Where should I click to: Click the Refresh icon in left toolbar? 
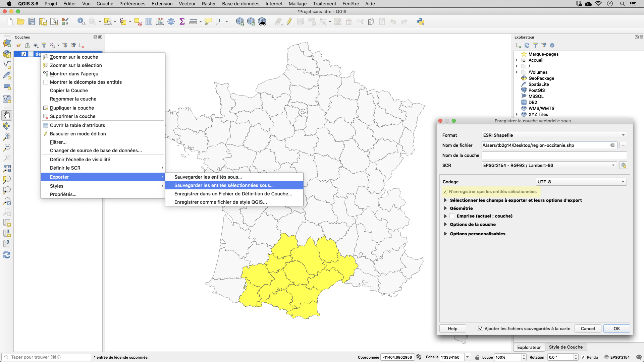(7, 255)
